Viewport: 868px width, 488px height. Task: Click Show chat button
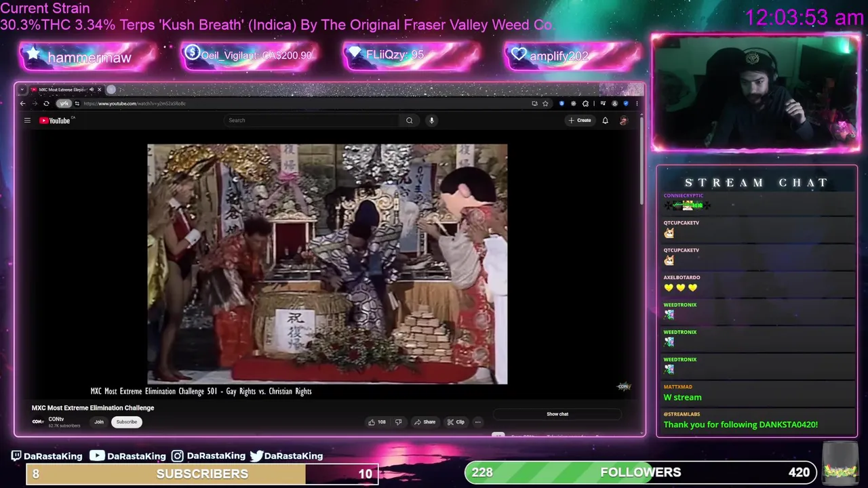(x=557, y=414)
